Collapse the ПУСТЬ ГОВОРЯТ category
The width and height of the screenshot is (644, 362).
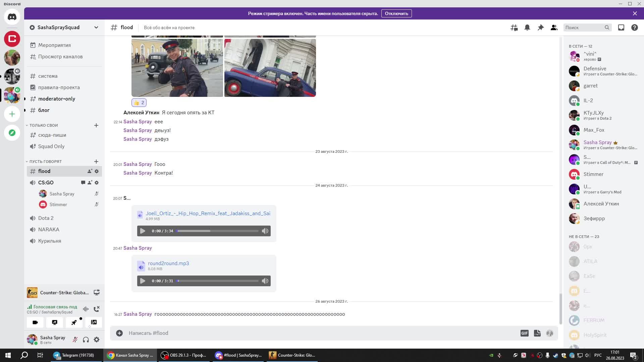(x=45, y=162)
